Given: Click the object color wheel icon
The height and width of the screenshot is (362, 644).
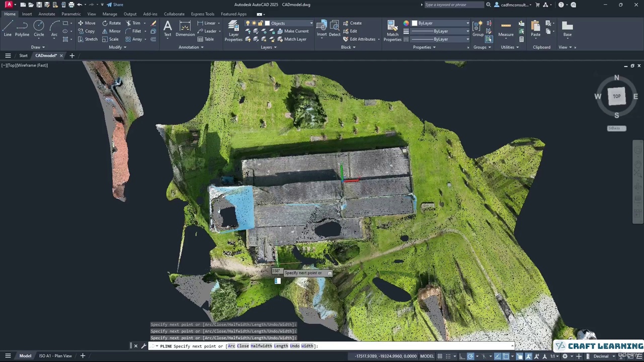Looking at the screenshot, I should [406, 23].
